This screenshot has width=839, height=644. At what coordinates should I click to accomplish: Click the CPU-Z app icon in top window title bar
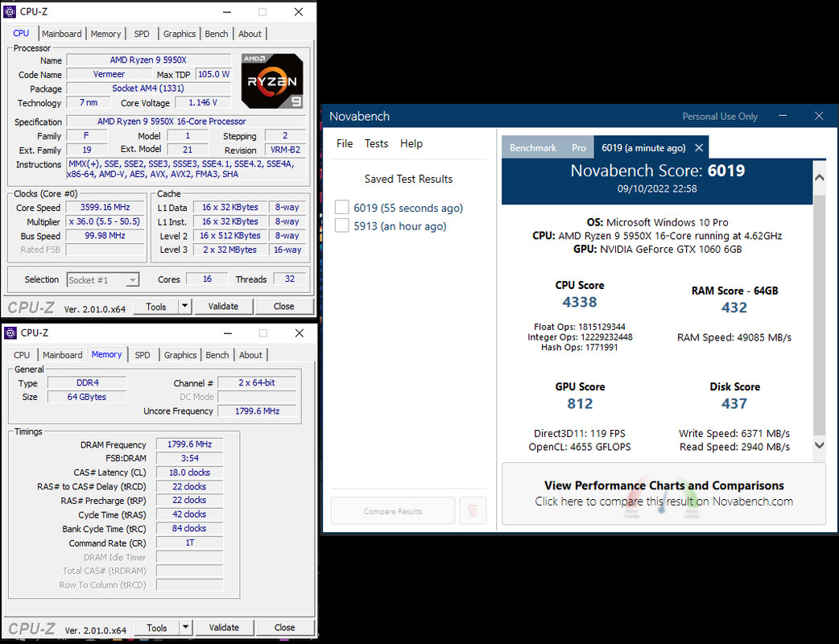(x=10, y=11)
